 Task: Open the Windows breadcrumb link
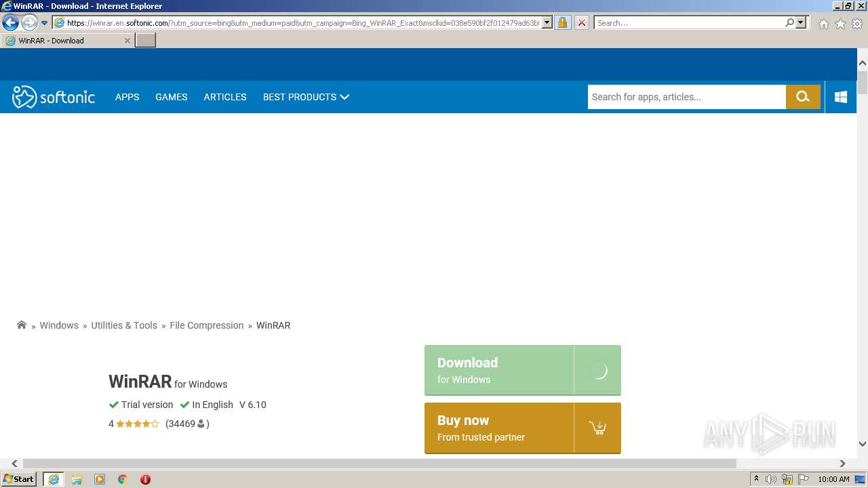[x=59, y=325]
